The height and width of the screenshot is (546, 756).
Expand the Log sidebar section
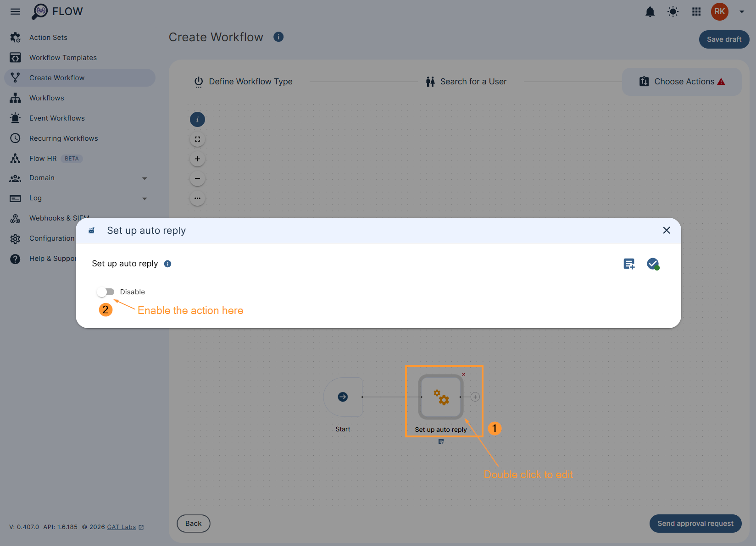145,198
